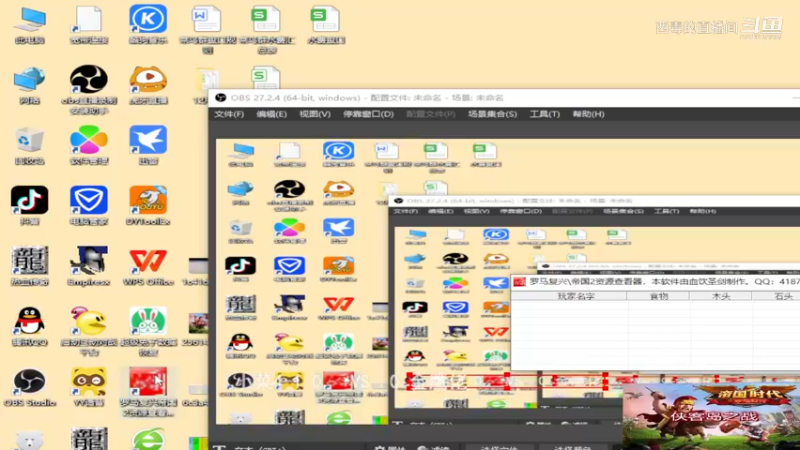Click the 帝国时代 侠客岛之战 game banner

(711, 416)
